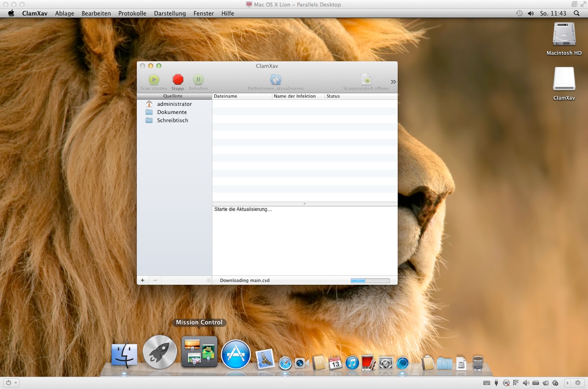The image size is (588, 389).
Task: Open the Protokolle menu
Action: (x=132, y=13)
